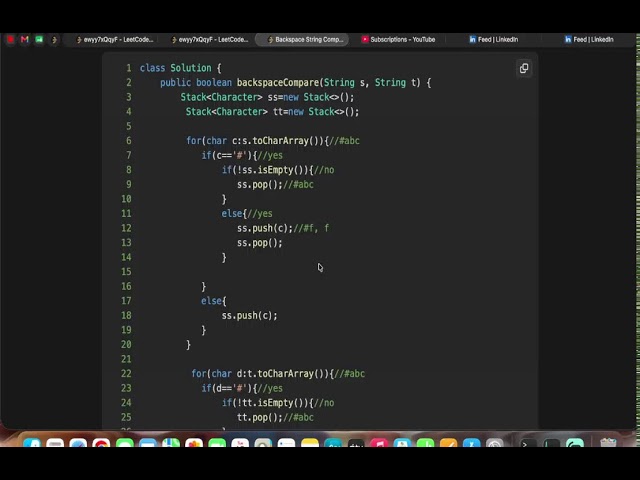The height and width of the screenshot is (480, 640).
Task: Click 'ss.pop();' on line 13
Action: pyautogui.click(x=260, y=243)
